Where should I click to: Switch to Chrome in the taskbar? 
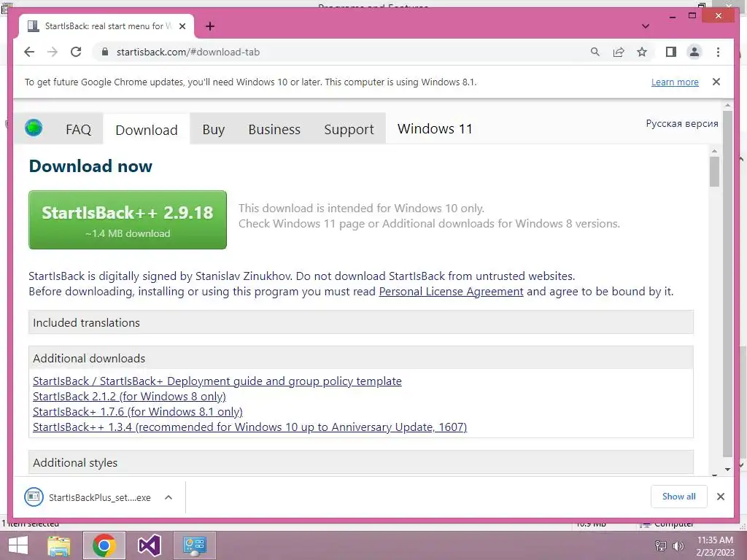pyautogui.click(x=104, y=545)
